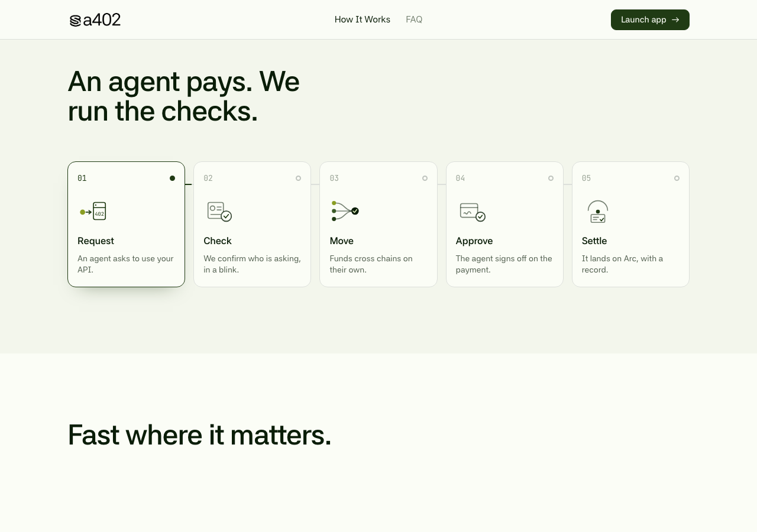Click the Move card title
757x532 pixels.
pos(341,241)
